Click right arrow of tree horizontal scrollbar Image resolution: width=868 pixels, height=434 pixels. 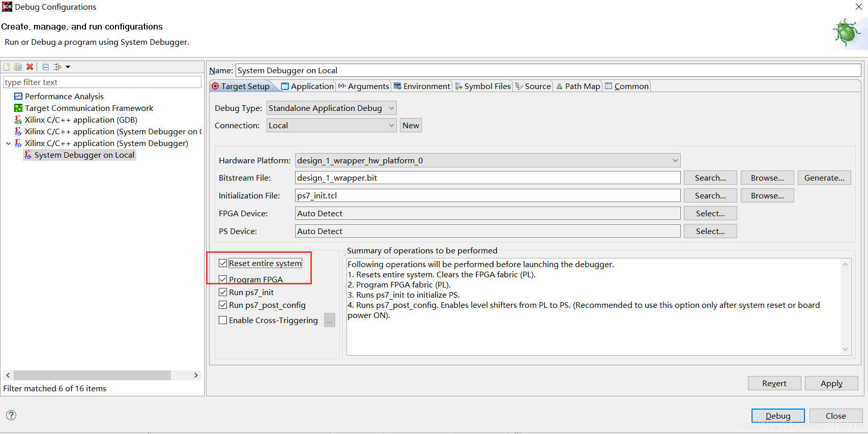[196, 375]
